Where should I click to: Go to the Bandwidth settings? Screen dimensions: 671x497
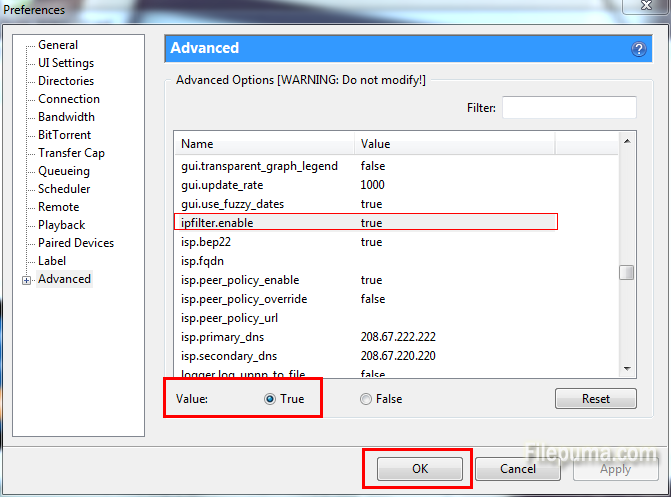pos(66,117)
